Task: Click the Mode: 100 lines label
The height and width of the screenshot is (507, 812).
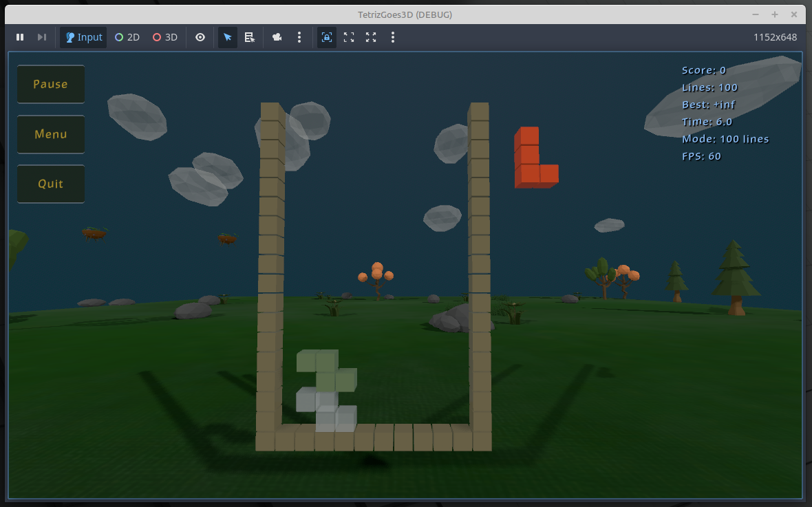Action: (725, 139)
